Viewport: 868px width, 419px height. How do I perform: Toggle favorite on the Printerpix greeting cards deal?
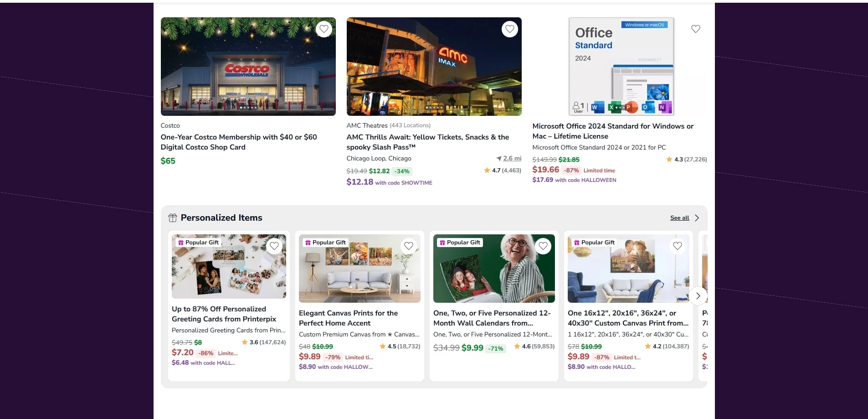[x=274, y=246]
